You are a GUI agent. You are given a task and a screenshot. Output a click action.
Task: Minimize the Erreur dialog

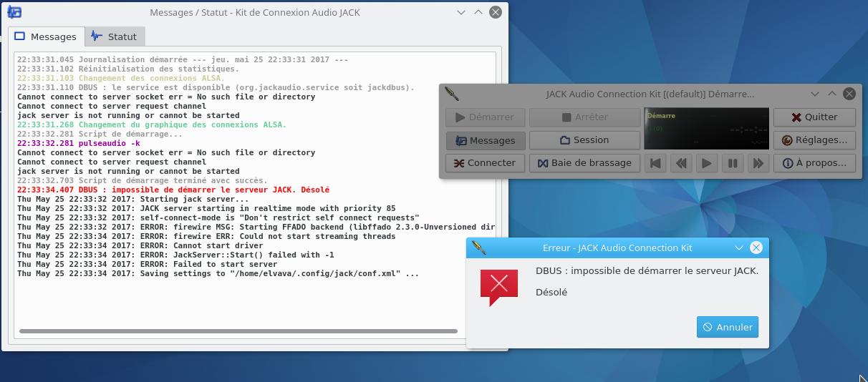tap(740, 248)
